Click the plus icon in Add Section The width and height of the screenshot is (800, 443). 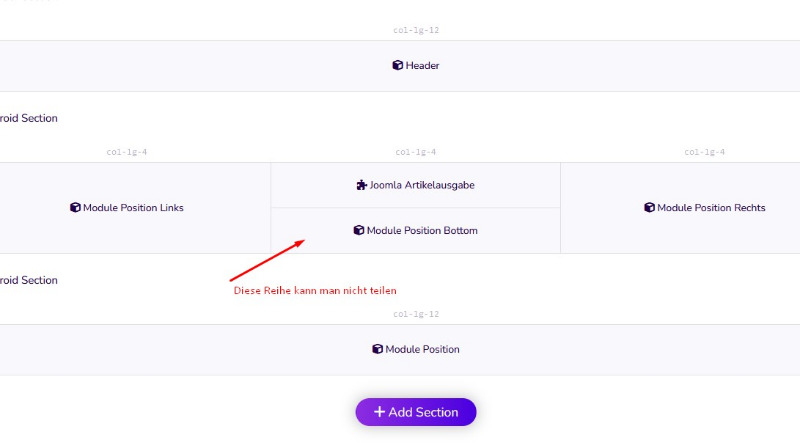pyautogui.click(x=379, y=411)
